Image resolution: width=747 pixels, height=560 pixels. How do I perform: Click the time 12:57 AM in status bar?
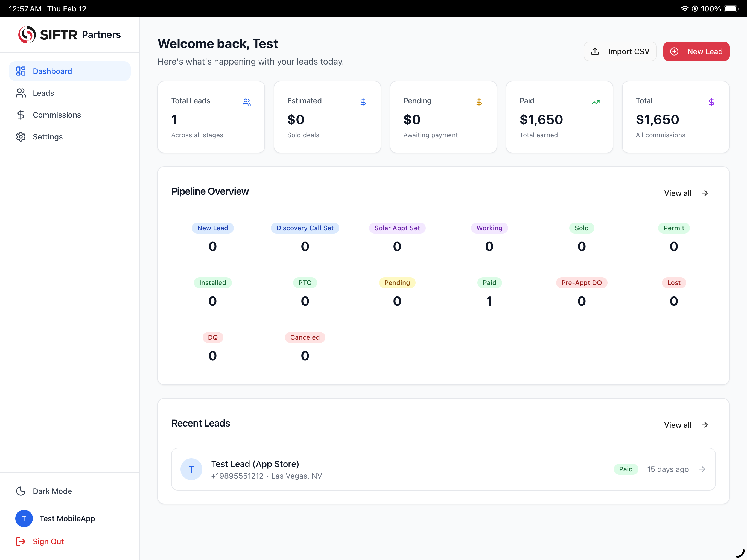[25, 9]
